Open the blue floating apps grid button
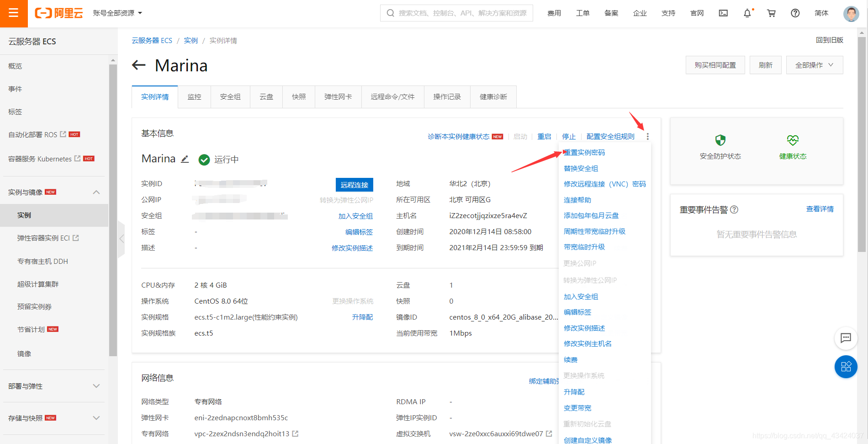Screen dimensions: 868x444 tap(846, 367)
